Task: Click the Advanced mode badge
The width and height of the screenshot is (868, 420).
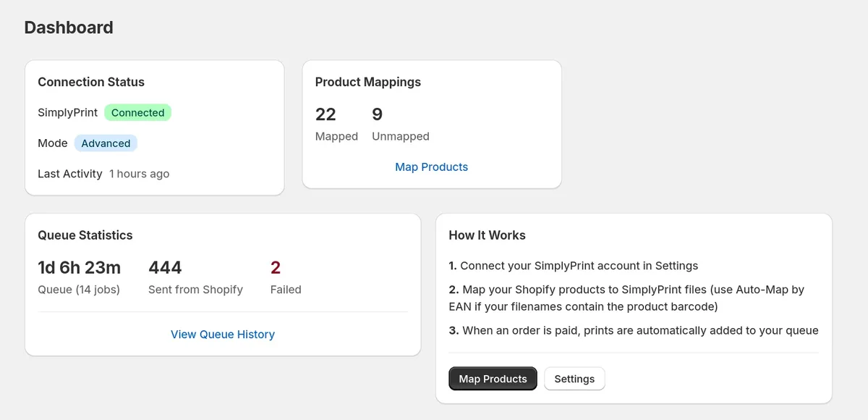Action: tap(106, 143)
